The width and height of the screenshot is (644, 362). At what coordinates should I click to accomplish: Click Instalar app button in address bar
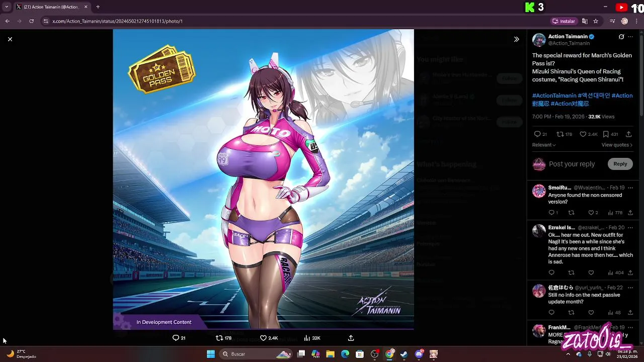point(563,21)
